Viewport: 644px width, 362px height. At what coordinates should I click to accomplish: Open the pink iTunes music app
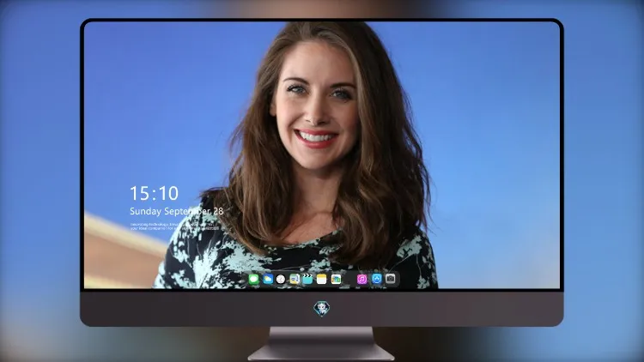(x=361, y=279)
